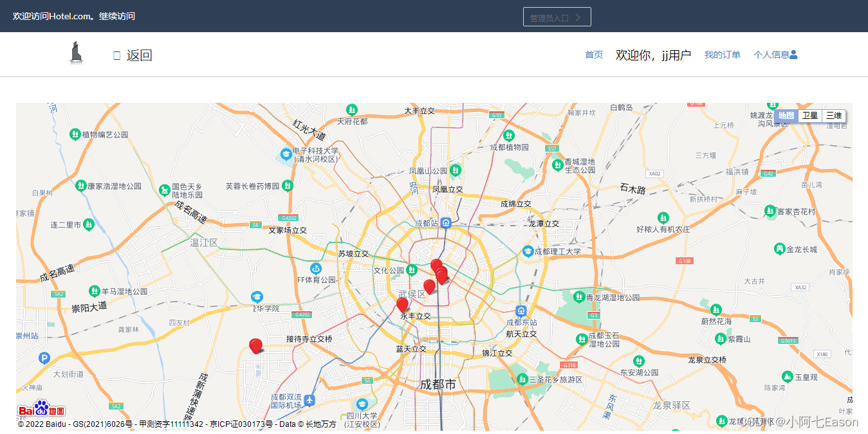868x434 pixels.
Task: Click the blue parking P icon
Action: click(44, 358)
